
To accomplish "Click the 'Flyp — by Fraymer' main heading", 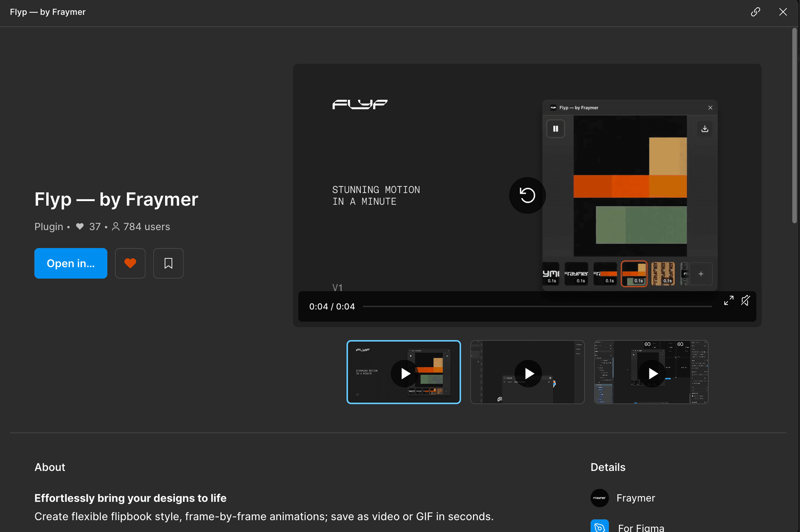I will pyautogui.click(x=116, y=199).
